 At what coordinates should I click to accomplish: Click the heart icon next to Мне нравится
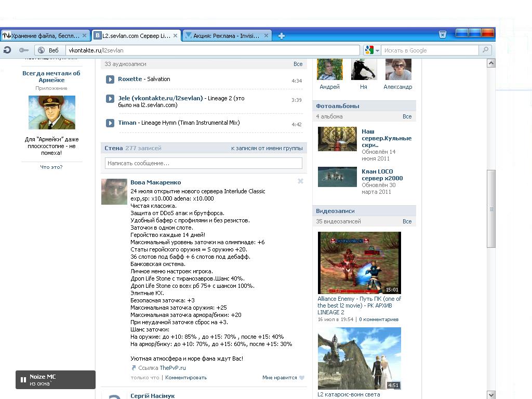pyautogui.click(x=302, y=378)
